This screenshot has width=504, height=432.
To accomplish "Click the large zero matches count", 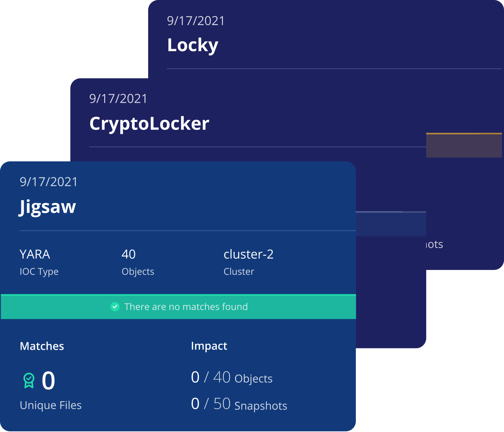I will click(48, 381).
